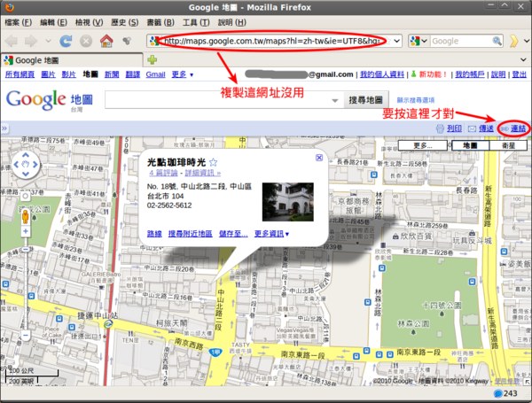Click the 連結 link button

click(x=518, y=128)
